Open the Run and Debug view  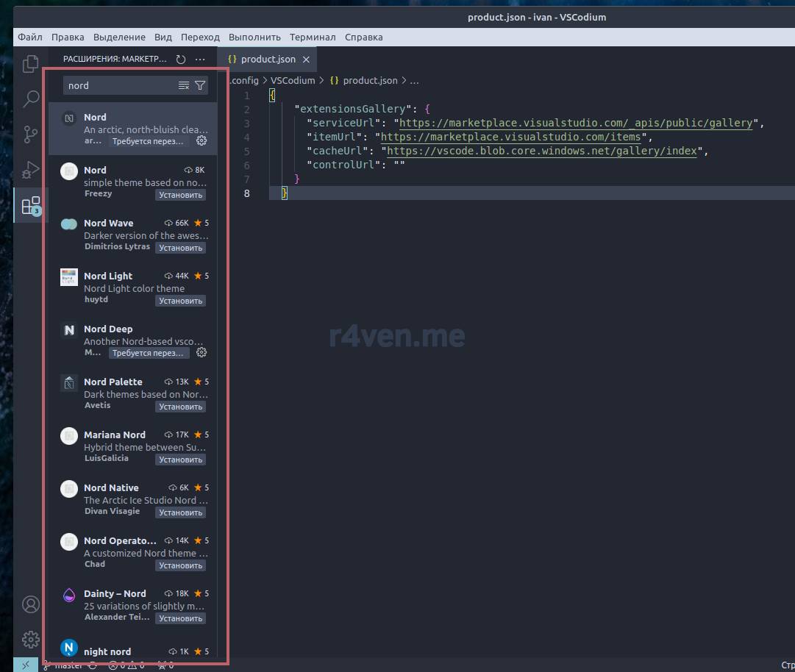pyautogui.click(x=30, y=170)
